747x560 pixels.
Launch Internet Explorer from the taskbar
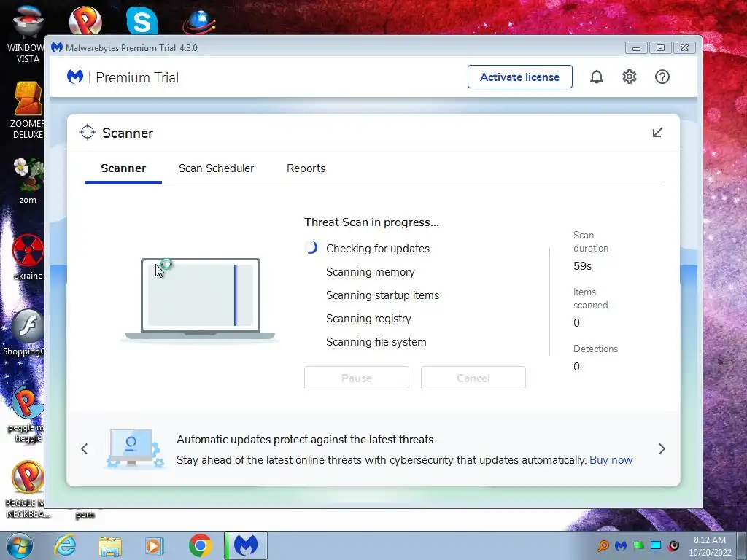[65, 545]
